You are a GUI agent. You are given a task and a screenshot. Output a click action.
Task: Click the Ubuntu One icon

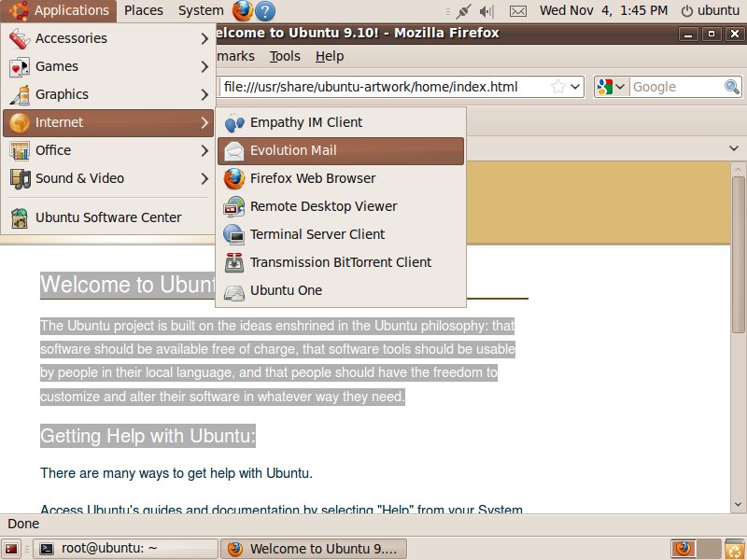pyautogui.click(x=234, y=290)
